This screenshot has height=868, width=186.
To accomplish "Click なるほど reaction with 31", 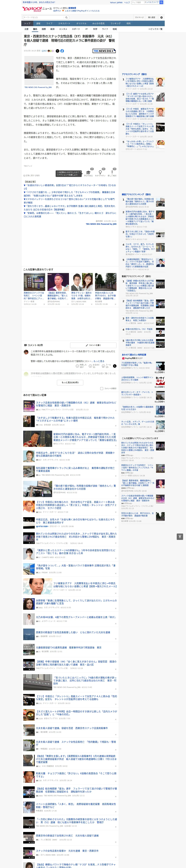I will tap(94, 366).
